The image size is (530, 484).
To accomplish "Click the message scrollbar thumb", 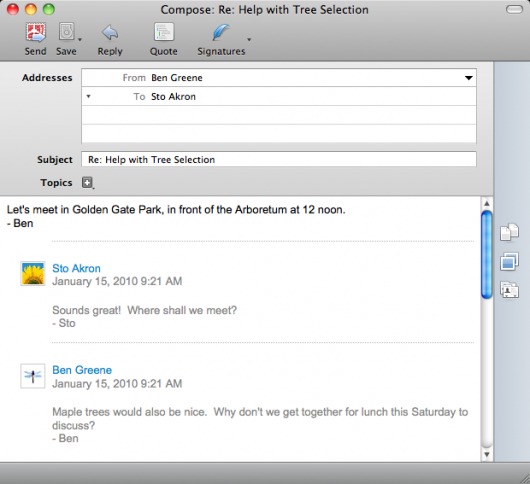I will click(487, 255).
